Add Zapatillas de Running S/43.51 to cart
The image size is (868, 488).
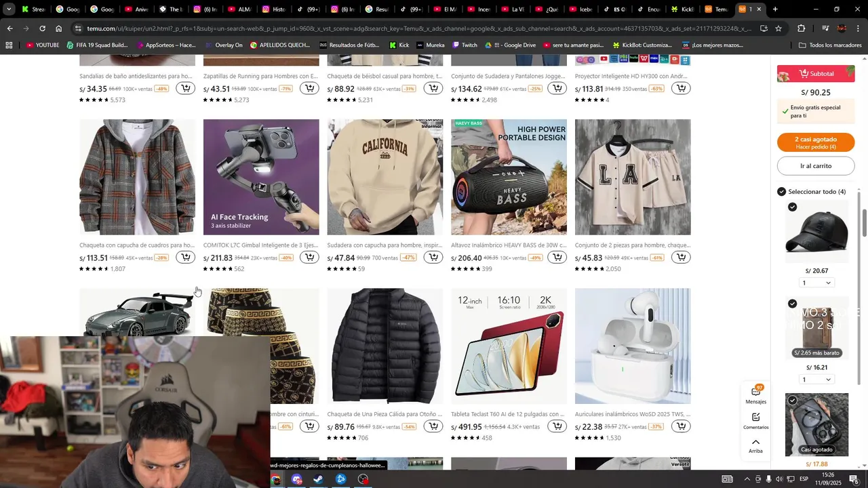point(309,88)
